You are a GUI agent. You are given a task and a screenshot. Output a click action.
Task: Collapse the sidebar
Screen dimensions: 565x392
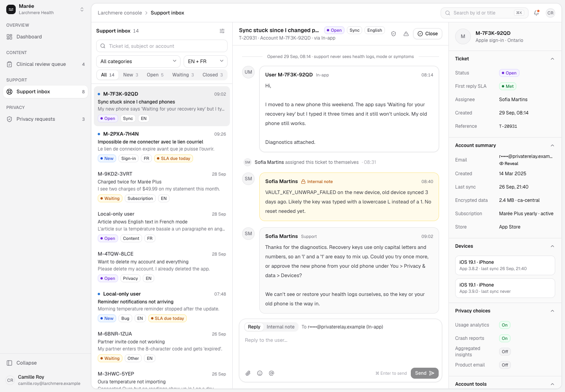coord(46,363)
